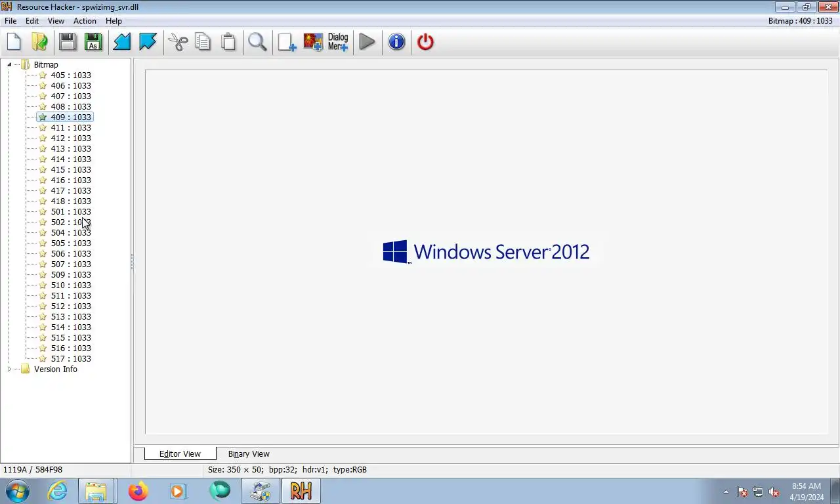Click the star icon beside 516 : 1033
This screenshot has height=504, width=840.
[43, 348]
